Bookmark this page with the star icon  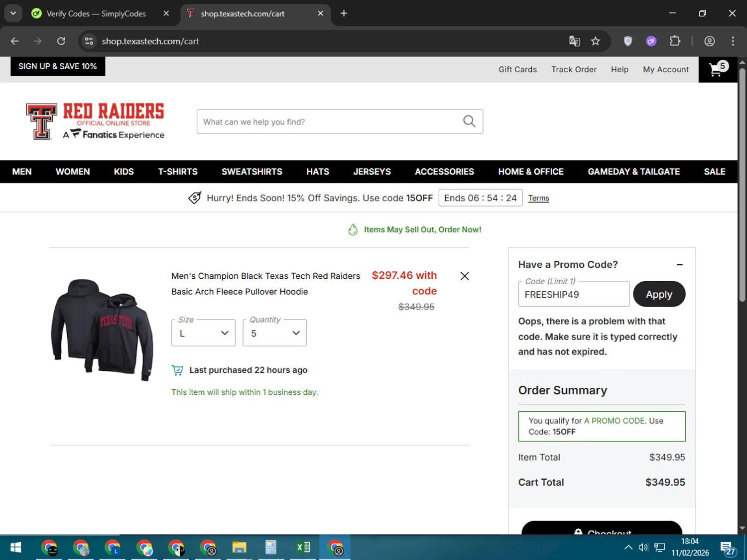(x=596, y=41)
